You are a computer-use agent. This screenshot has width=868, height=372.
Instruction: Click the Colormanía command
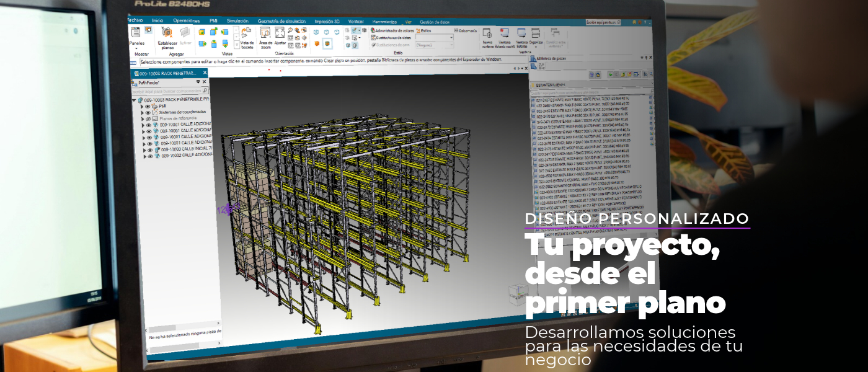465,30
